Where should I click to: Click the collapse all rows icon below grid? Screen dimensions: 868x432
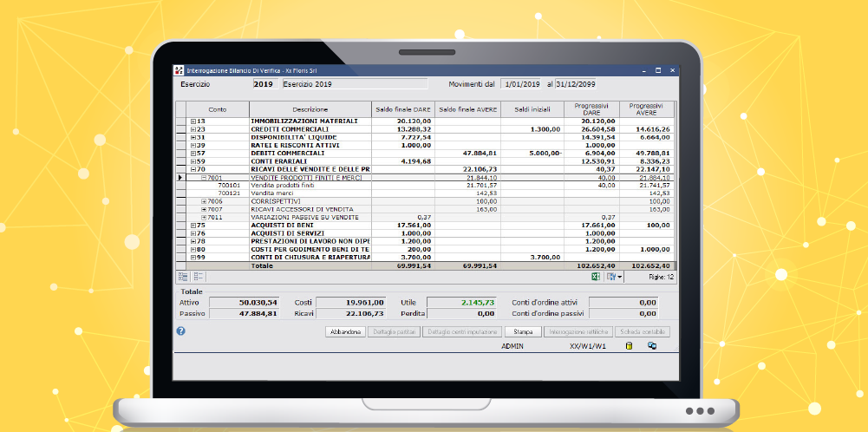[199, 276]
